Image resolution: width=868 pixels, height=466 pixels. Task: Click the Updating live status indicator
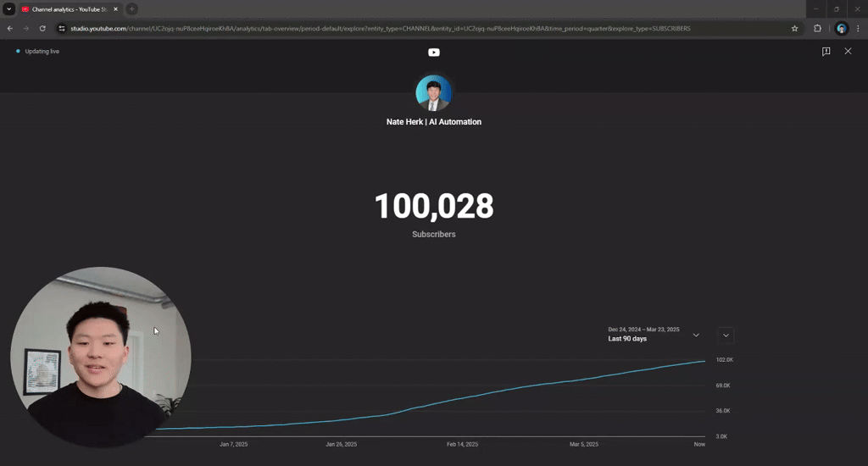37,51
